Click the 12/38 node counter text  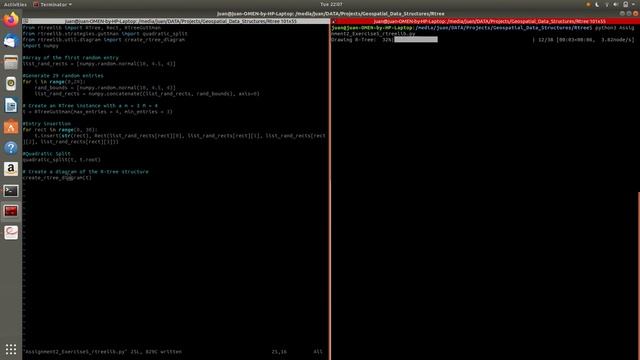[x=546, y=40]
